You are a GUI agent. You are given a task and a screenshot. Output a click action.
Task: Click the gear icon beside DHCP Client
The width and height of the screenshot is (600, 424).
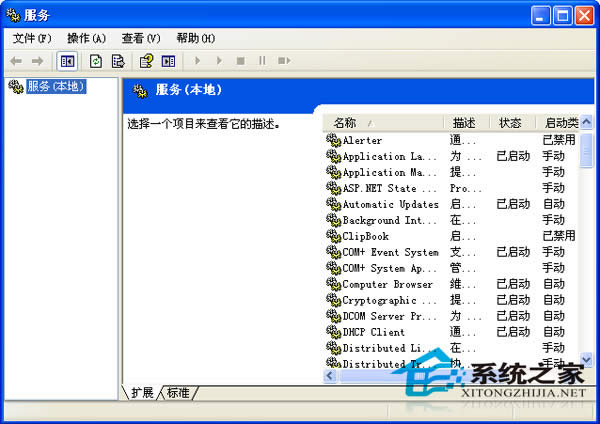point(334,333)
